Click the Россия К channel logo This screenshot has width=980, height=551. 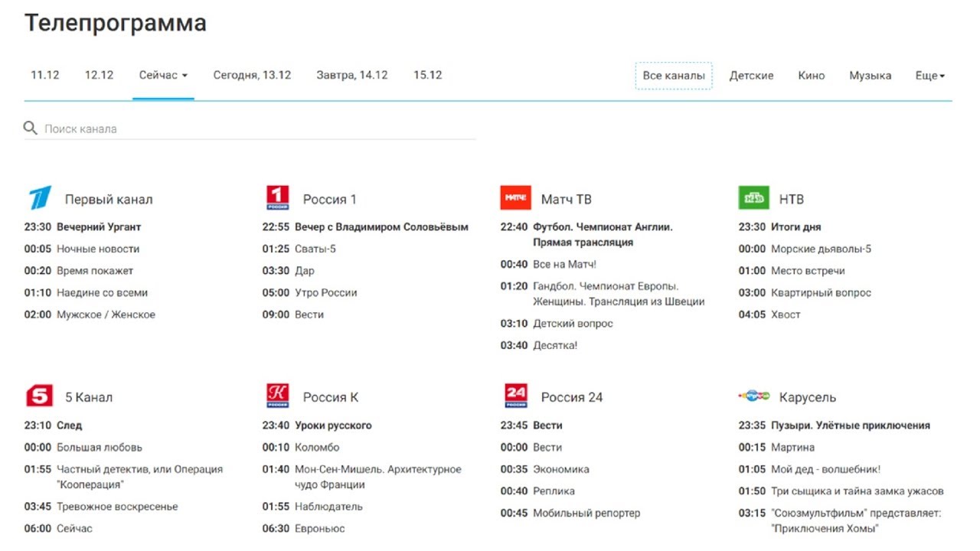[277, 396]
